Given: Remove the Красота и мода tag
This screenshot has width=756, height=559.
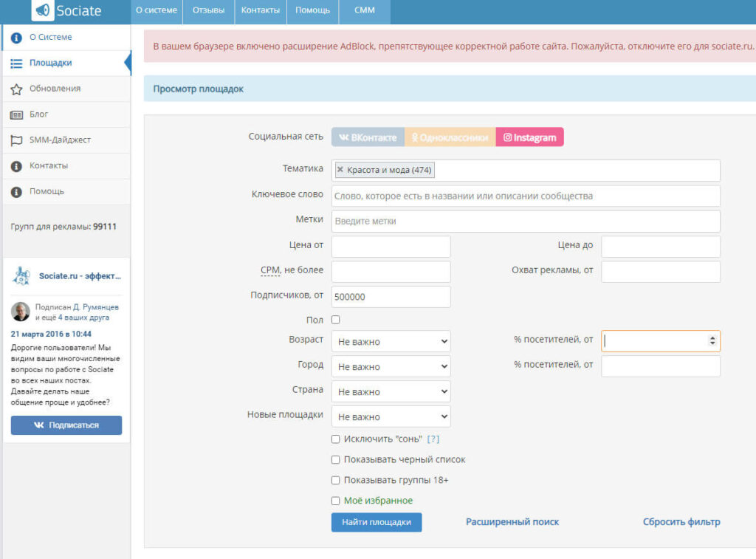Looking at the screenshot, I should (340, 170).
